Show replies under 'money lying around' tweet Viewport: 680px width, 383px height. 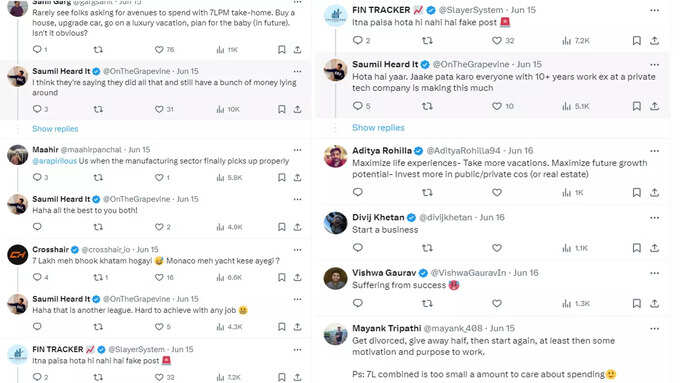tap(55, 129)
